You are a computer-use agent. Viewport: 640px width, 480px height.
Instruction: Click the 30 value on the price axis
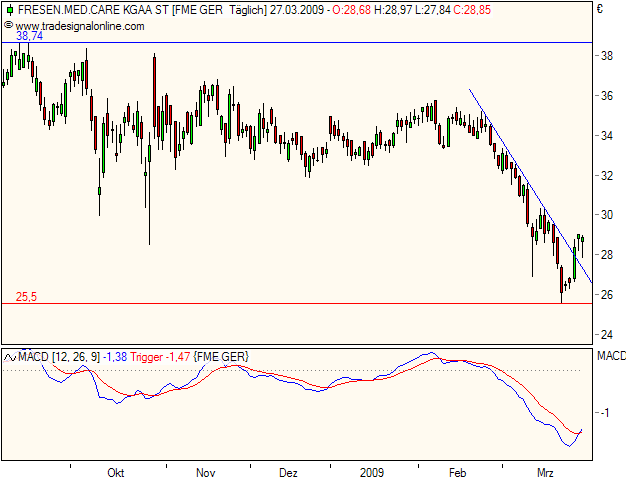(x=606, y=215)
